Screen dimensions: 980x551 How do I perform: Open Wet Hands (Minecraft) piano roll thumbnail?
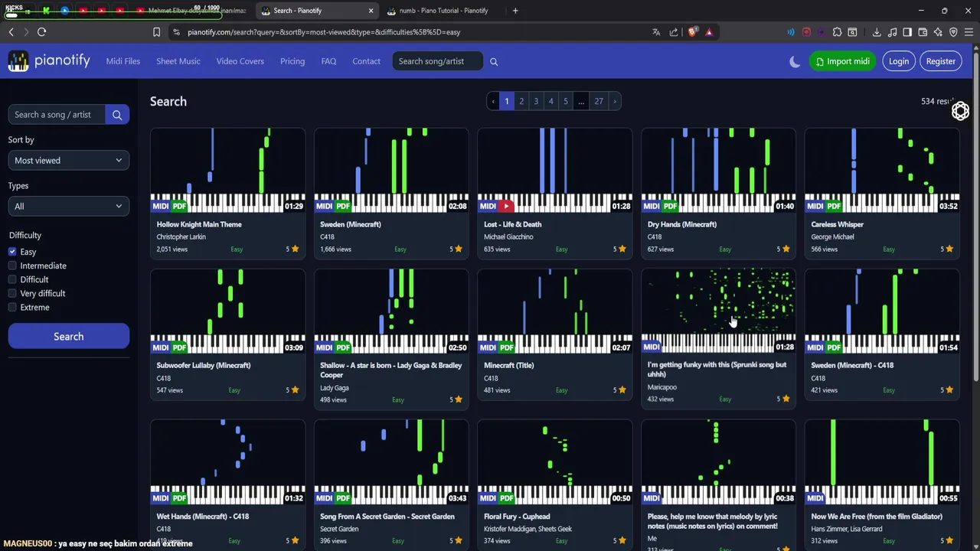227,461
